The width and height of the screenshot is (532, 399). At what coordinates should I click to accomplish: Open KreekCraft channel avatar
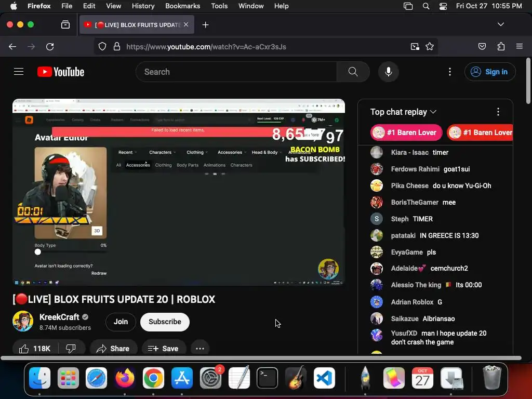(23, 321)
